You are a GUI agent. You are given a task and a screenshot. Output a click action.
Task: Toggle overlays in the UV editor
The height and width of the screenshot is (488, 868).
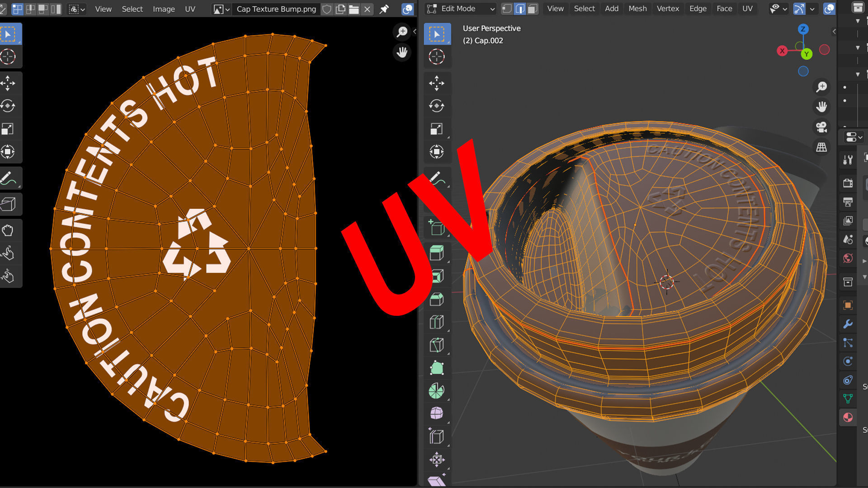(x=407, y=9)
